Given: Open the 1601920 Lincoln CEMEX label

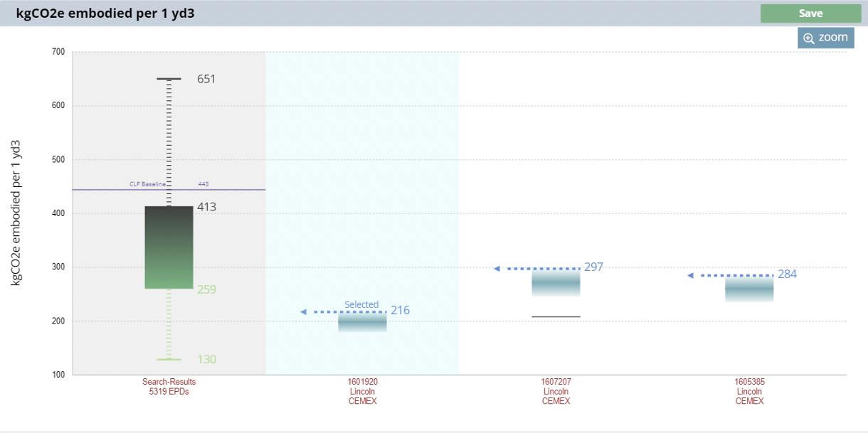Looking at the screenshot, I should click(362, 391).
